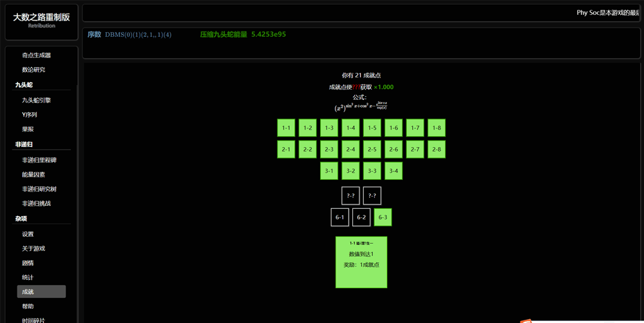
Task: Open the 设置 settings page
Action: [28, 234]
